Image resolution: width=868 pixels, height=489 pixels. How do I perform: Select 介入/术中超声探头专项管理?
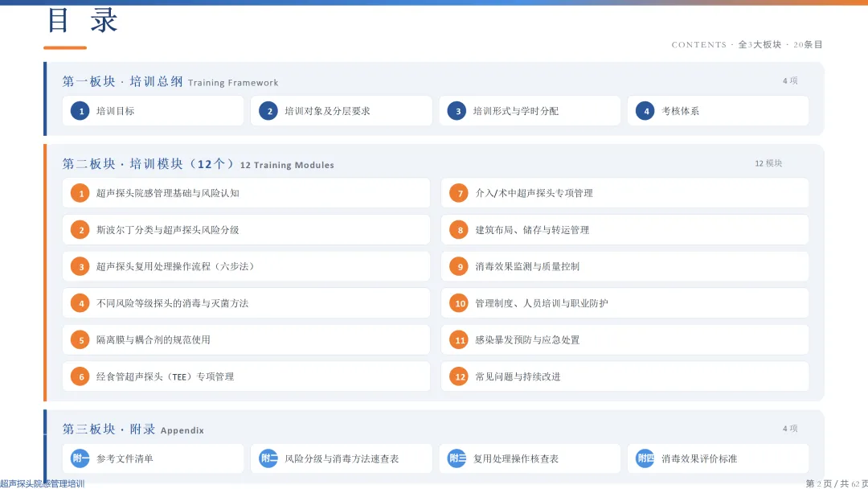click(x=625, y=193)
